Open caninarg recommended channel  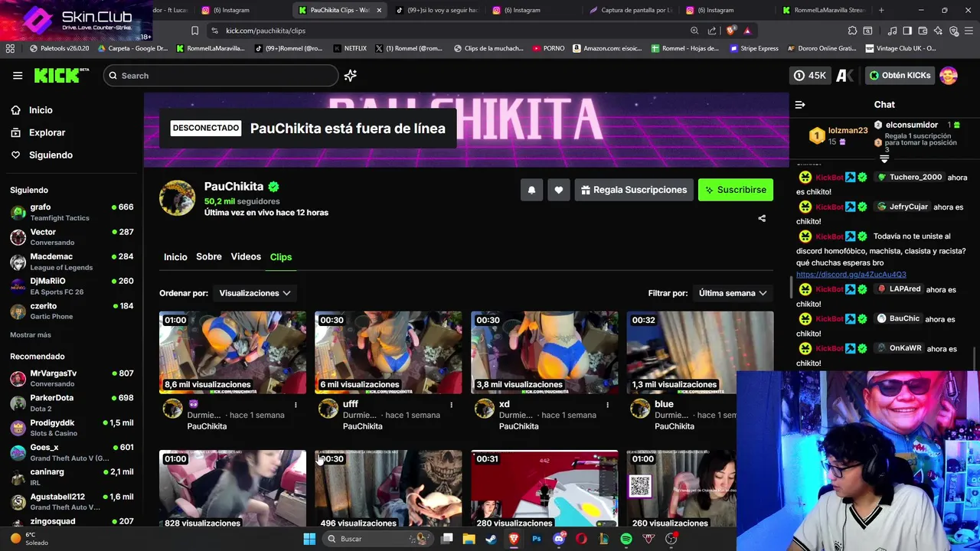[x=72, y=477]
